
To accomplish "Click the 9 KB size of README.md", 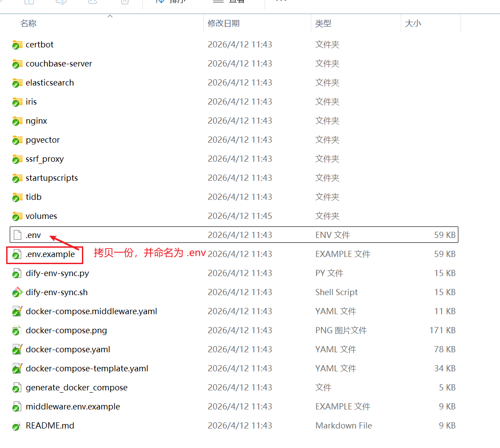I will 447,426.
